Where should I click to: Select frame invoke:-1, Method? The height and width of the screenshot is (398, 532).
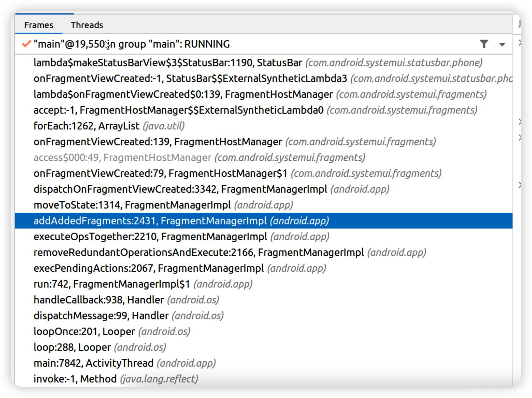(264, 379)
